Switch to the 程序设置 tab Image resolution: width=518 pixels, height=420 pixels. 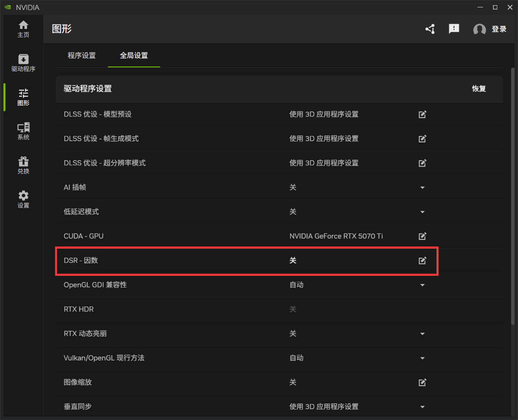[82, 55]
